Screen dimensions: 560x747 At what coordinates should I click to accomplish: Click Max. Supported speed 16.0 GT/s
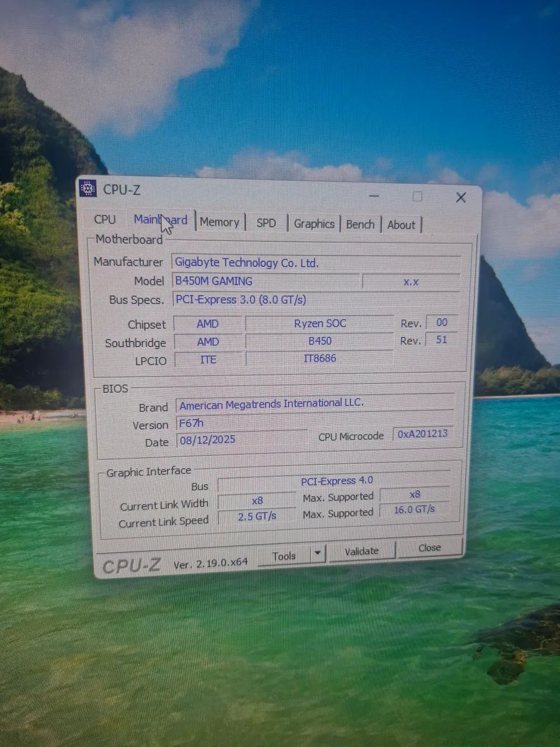point(415,509)
